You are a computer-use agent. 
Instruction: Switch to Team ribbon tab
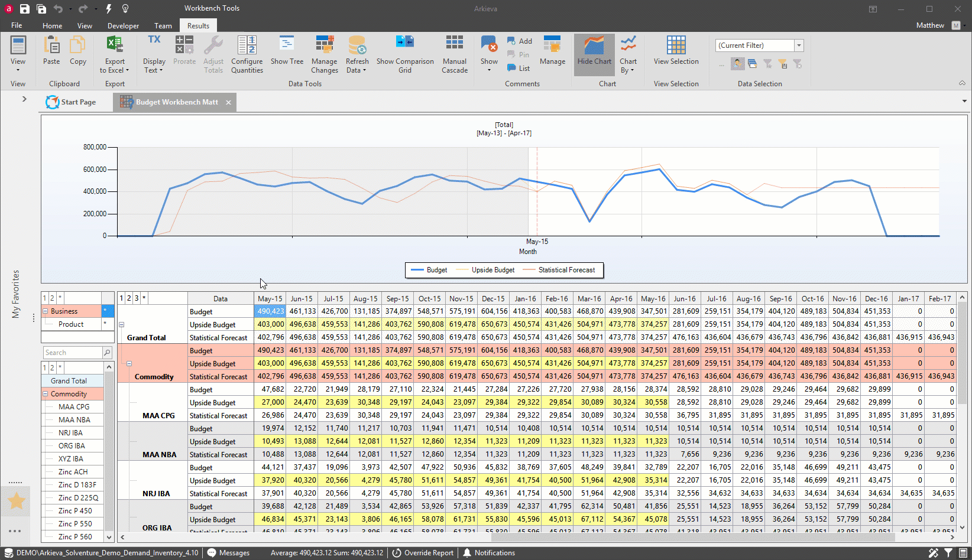163,25
